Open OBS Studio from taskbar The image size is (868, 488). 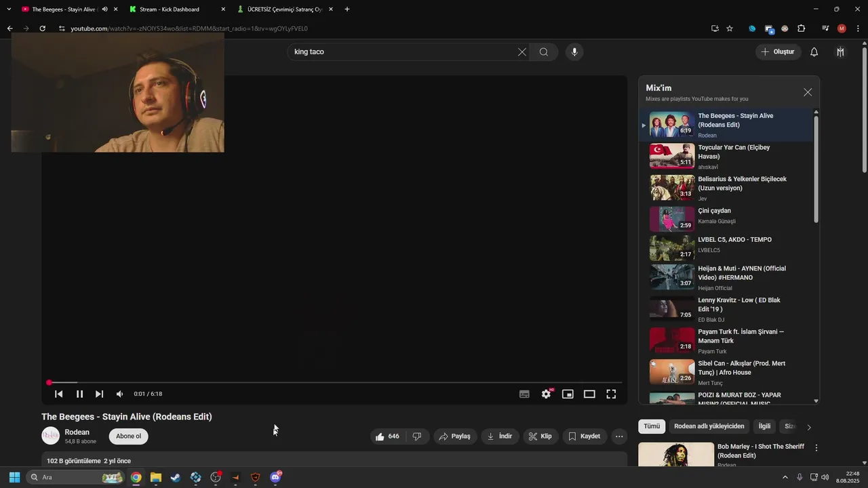pos(216,477)
